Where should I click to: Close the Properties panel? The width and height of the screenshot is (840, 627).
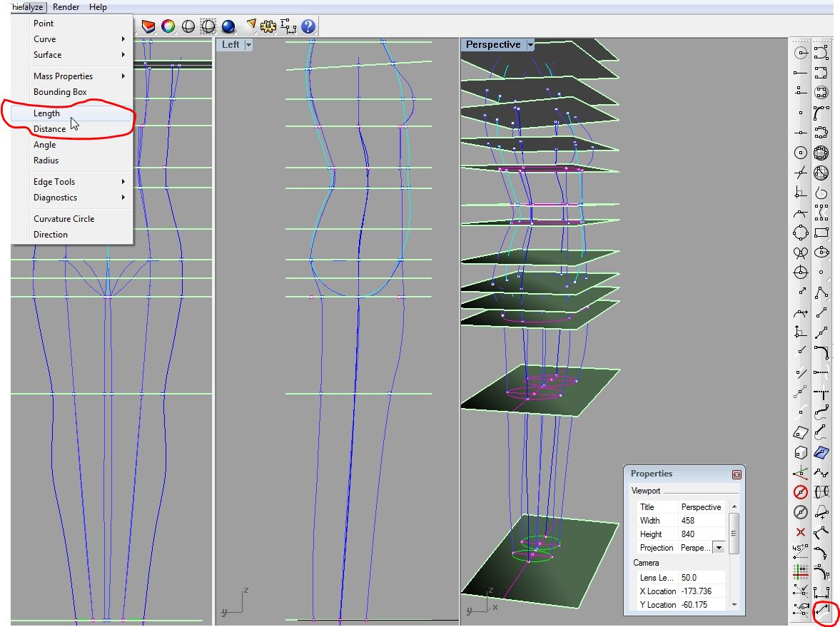[737, 474]
